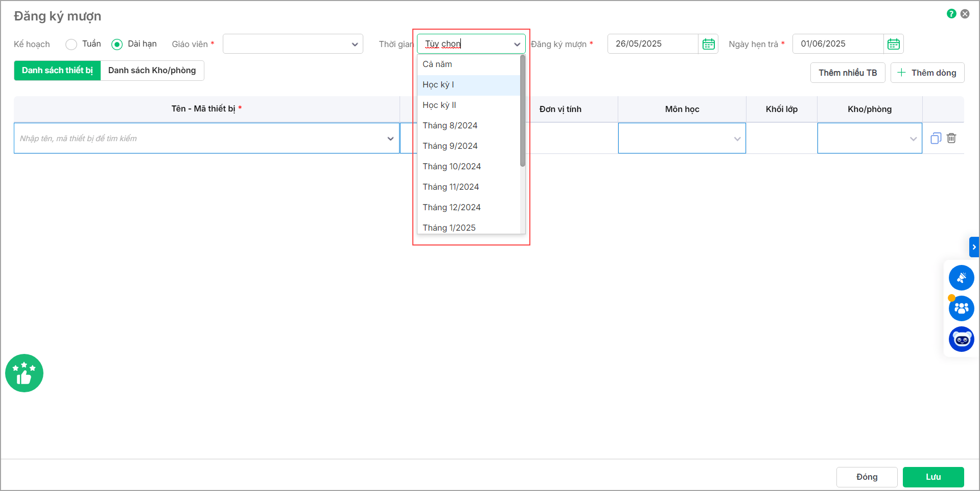The image size is (980, 491).
Task: Click the green thumbs-up rating button
Action: [24, 373]
